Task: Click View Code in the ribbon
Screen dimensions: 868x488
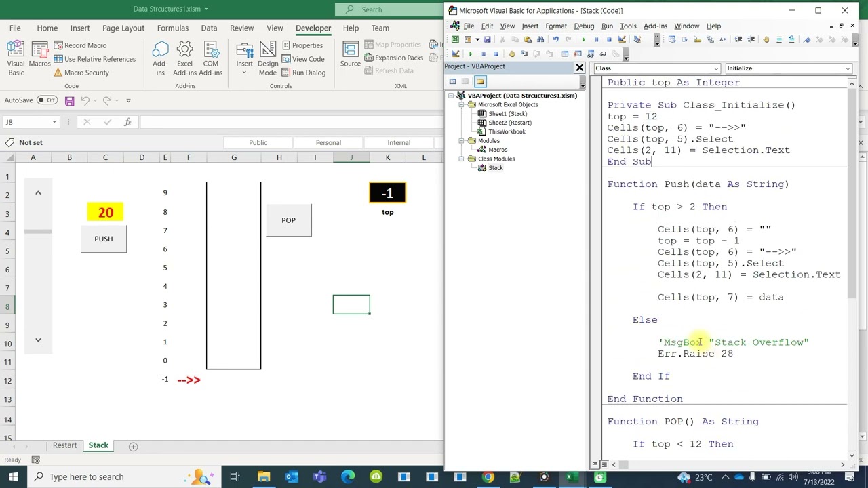Action: tap(302, 59)
